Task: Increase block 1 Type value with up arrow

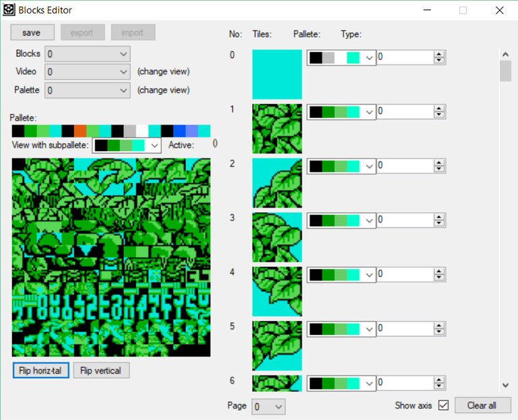Action: 439,109
